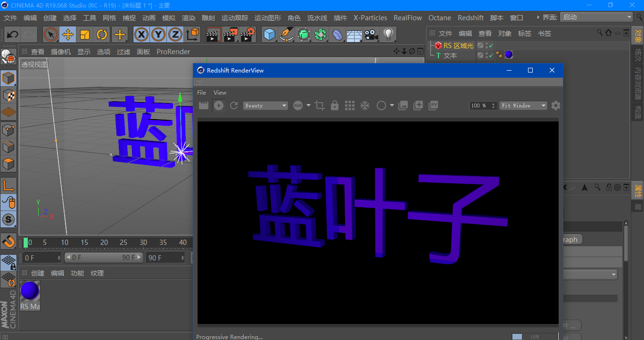The height and width of the screenshot is (340, 644).
Task: Open the deformer bend icon
Action: (x=338, y=34)
